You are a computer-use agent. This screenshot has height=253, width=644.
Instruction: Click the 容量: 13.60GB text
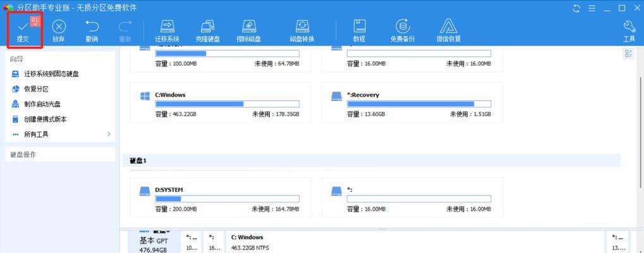[x=366, y=114]
